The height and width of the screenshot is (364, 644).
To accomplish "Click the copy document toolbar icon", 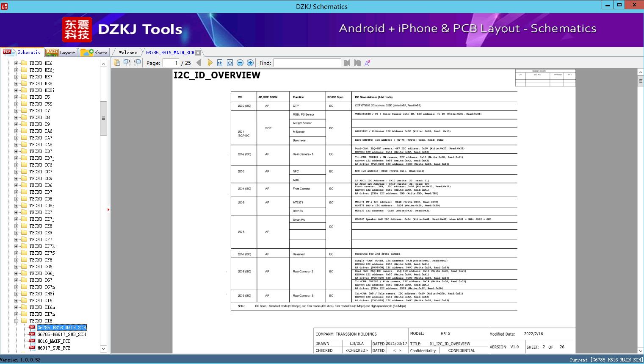I will pos(117,63).
